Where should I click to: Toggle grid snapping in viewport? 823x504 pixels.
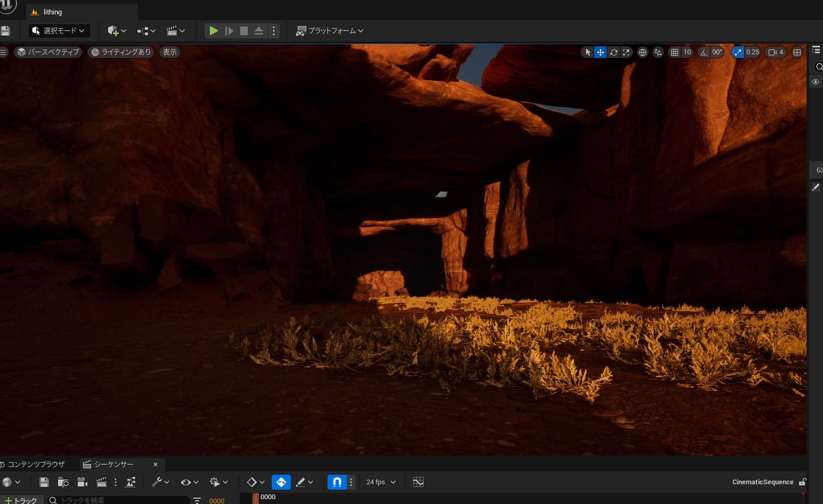click(675, 52)
